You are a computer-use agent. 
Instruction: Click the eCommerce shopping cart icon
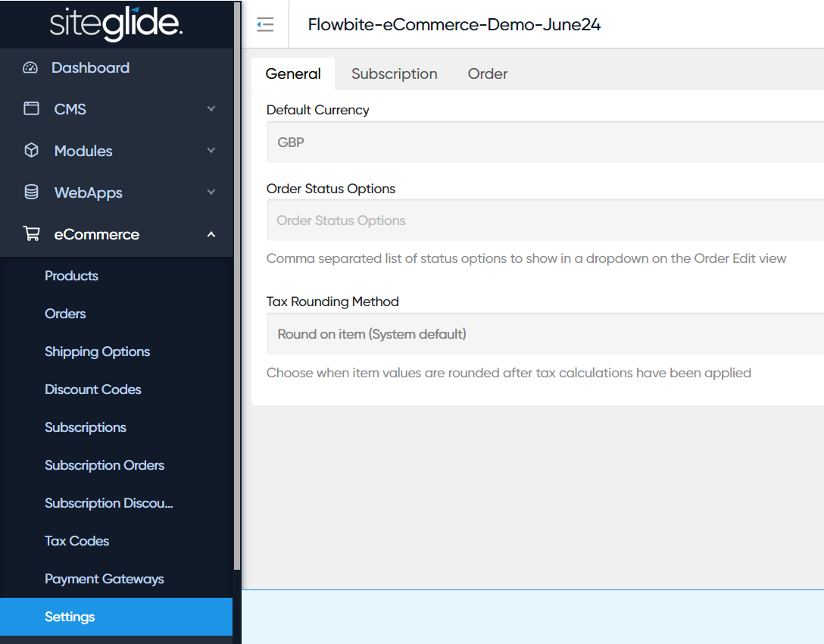click(x=31, y=234)
